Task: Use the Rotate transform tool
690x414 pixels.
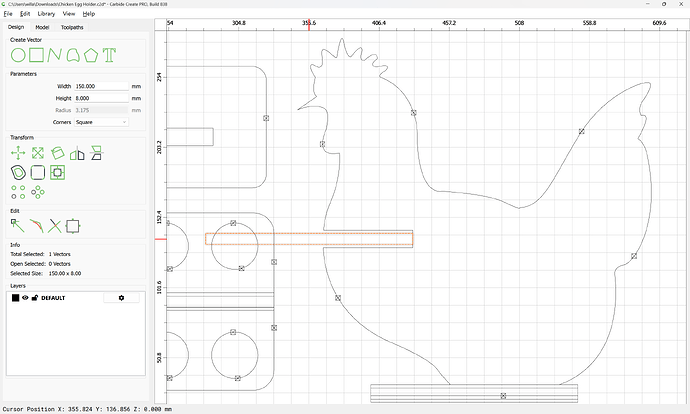Action: 57,153
